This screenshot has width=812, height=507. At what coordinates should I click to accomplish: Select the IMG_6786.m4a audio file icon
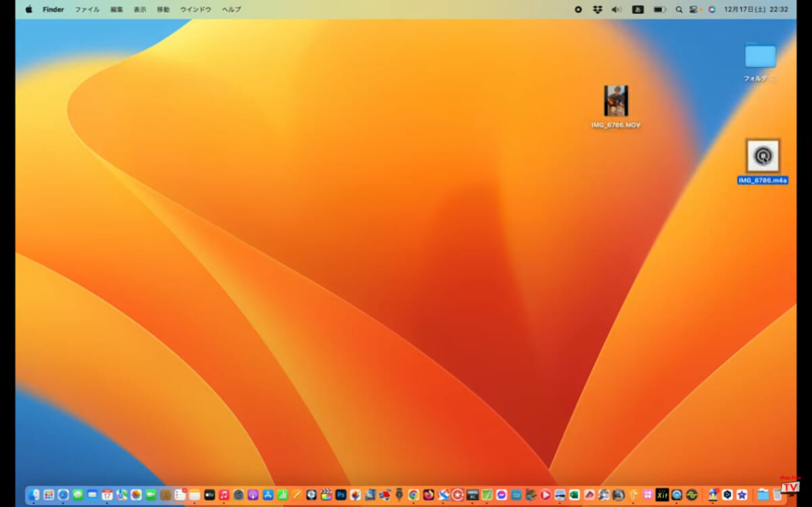(x=763, y=156)
